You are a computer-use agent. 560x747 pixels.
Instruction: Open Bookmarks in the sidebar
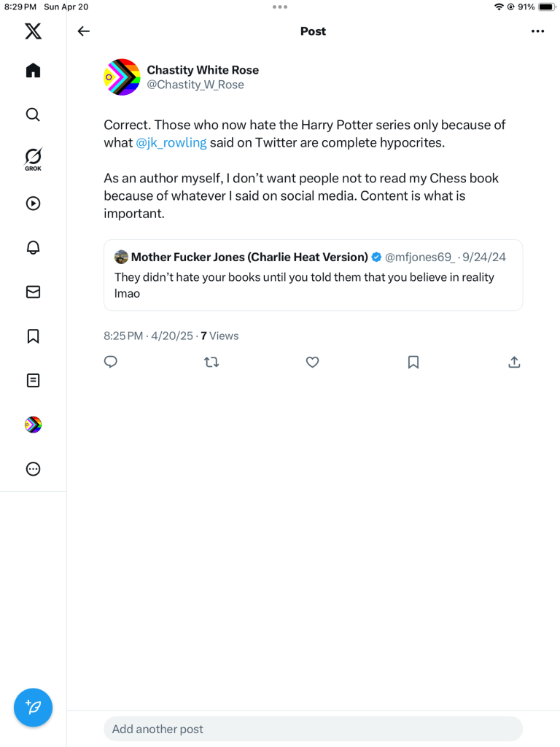point(33,336)
